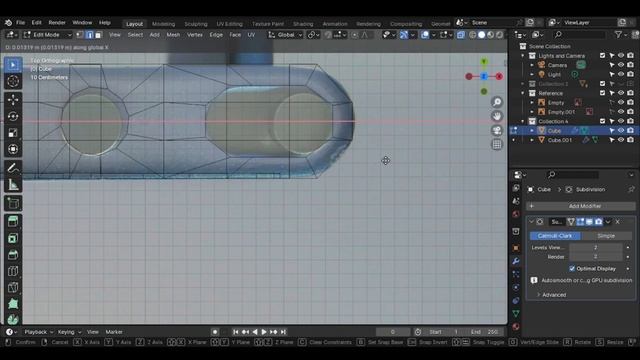Activate the 3D Cursor tool
Image resolution: width=640 pixels, height=360 pixels.
pyautogui.click(x=13, y=82)
